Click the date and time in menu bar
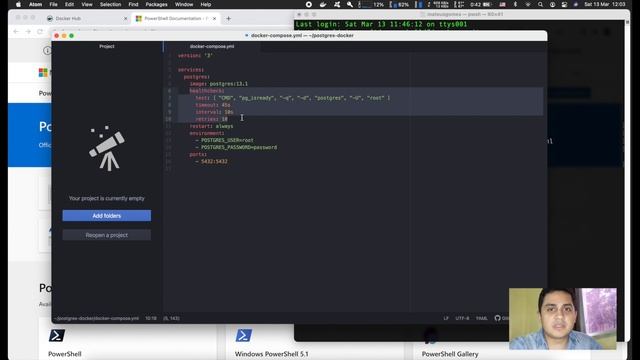The width and height of the screenshot is (640, 360). [x=604, y=4]
